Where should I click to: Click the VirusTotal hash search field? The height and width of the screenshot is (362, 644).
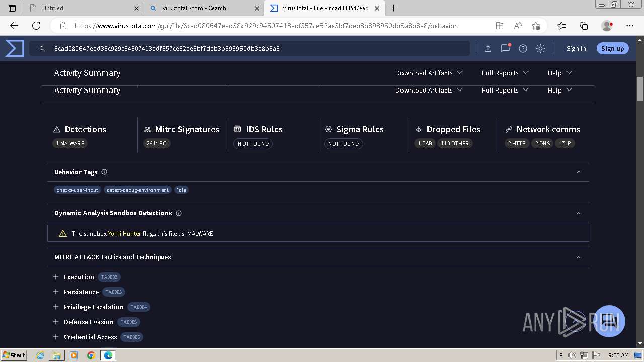tap(250, 48)
